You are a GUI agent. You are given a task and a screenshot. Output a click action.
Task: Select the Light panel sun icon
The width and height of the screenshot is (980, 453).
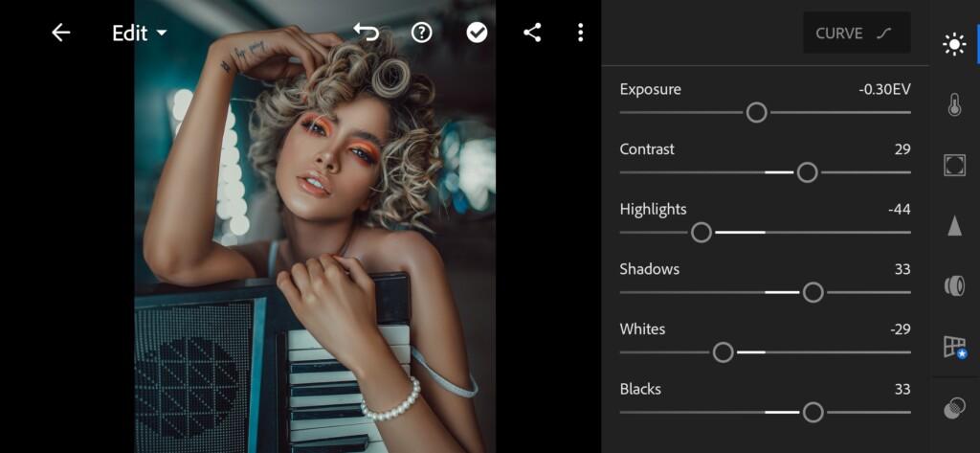click(x=954, y=44)
